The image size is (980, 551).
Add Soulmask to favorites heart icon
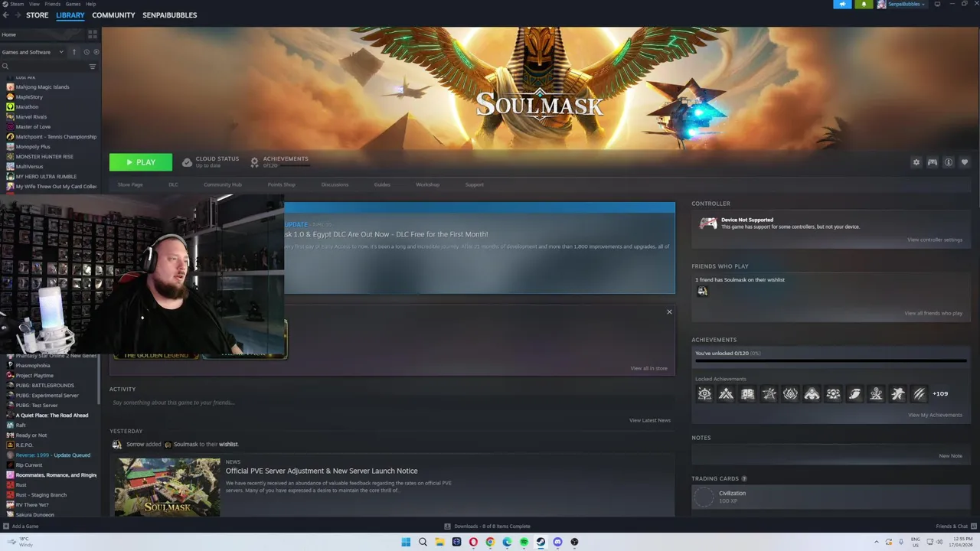[965, 162]
